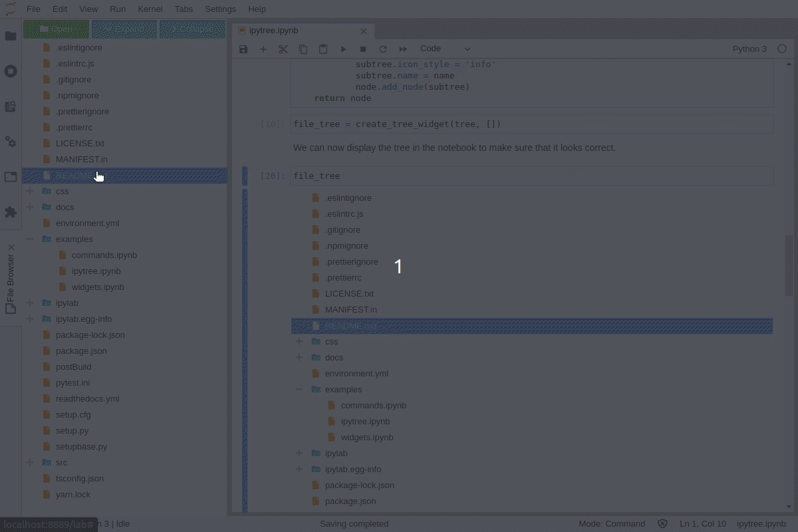Viewport: 798px width, 532px height.
Task: Expand css folder in notebook output tree
Action: (x=299, y=341)
